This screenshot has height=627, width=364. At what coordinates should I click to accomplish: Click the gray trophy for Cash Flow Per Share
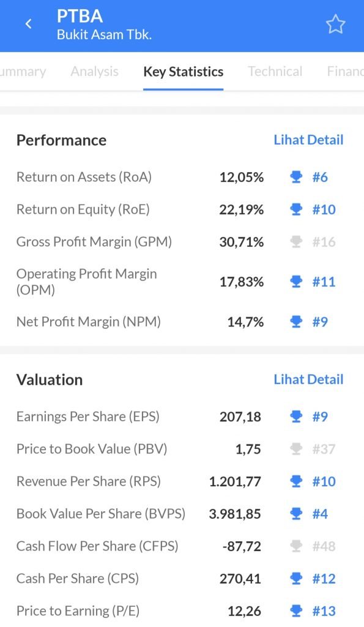pyautogui.click(x=296, y=546)
